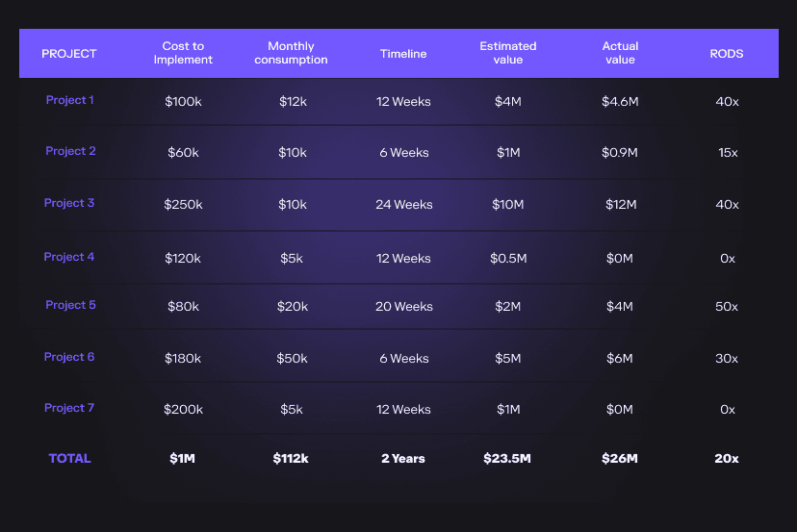Open Project 3 from the table

click(x=69, y=203)
